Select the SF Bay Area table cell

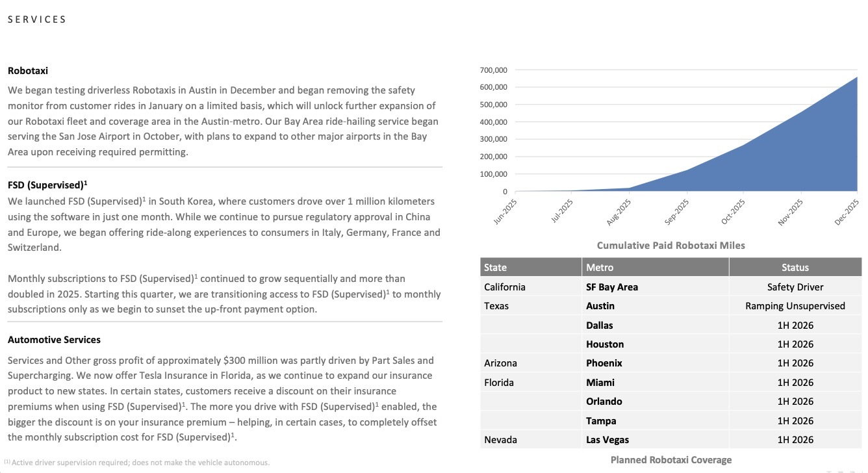pos(612,287)
